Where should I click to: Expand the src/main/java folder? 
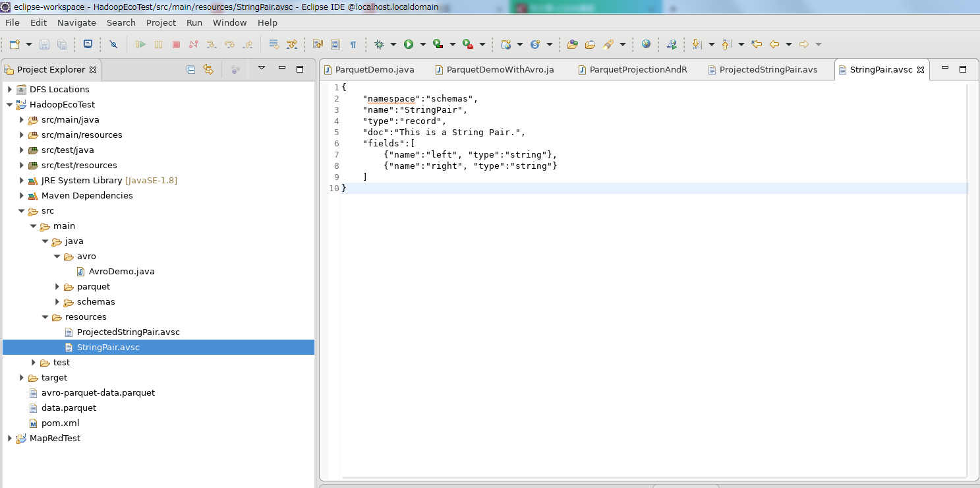(22, 119)
